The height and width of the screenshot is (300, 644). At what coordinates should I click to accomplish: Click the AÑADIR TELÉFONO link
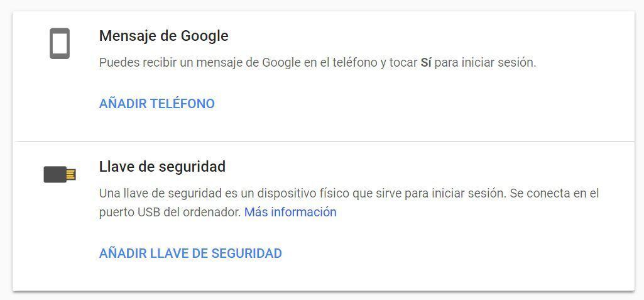157,104
